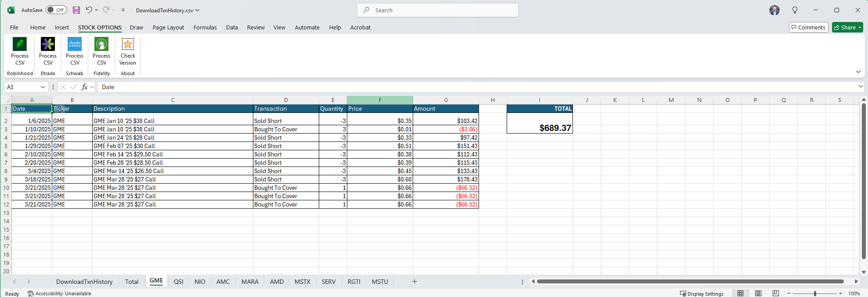The width and height of the screenshot is (868, 297).
Task: Zoom in with the plus icon
Action: (x=841, y=293)
